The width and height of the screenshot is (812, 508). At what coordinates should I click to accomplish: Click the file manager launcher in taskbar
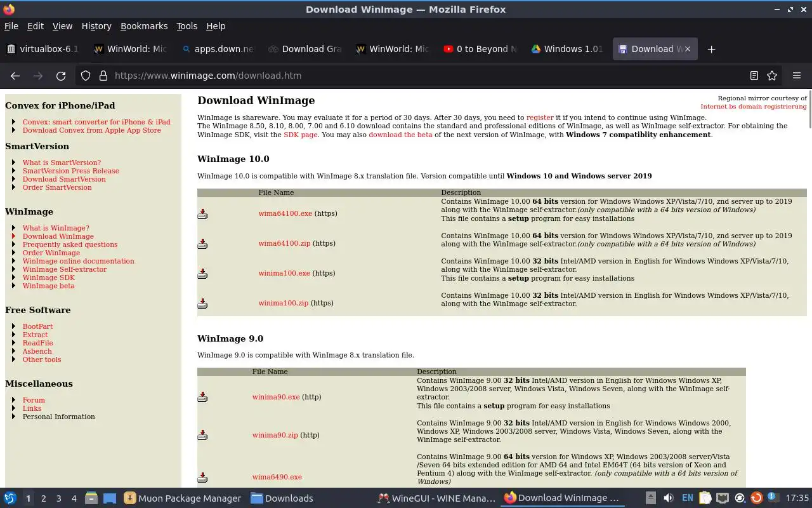tap(91, 498)
